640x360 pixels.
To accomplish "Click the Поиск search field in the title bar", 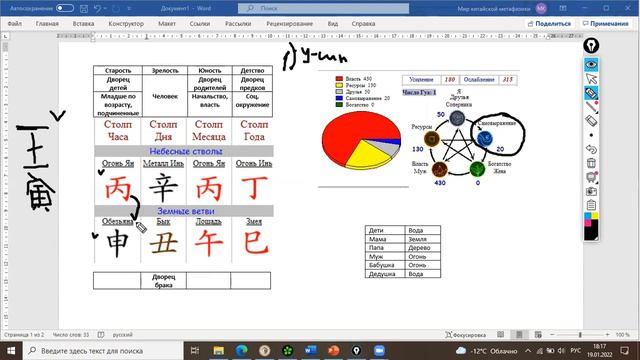I will [x=323, y=8].
